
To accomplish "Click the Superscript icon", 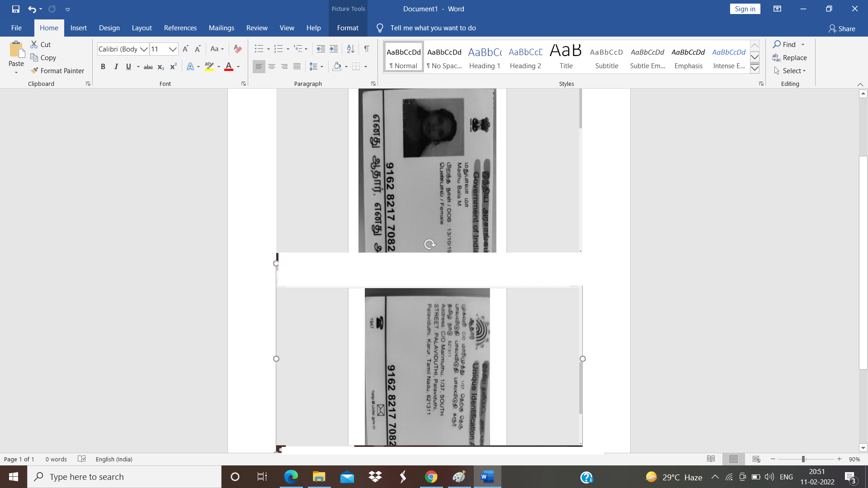I will click(x=173, y=67).
